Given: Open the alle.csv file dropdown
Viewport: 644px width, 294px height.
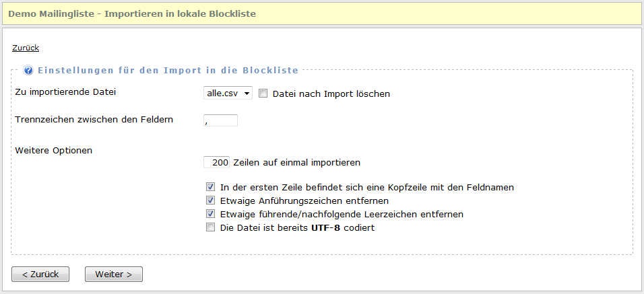Looking at the screenshot, I should 228,94.
